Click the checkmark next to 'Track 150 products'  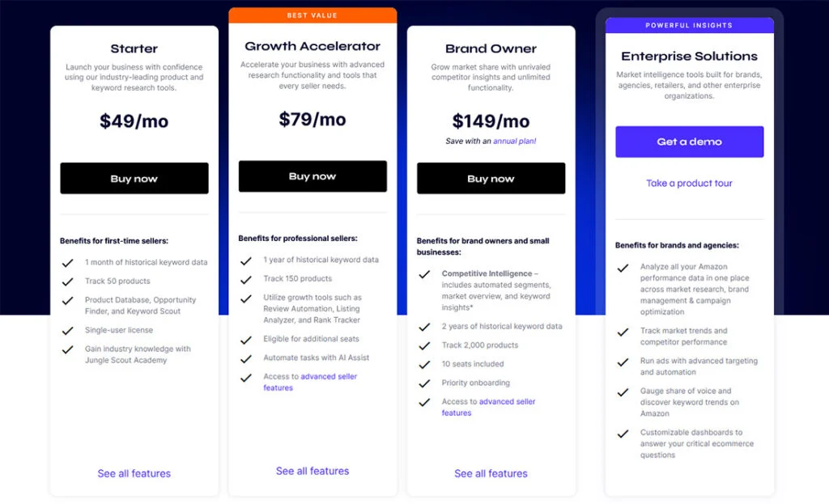click(x=246, y=281)
